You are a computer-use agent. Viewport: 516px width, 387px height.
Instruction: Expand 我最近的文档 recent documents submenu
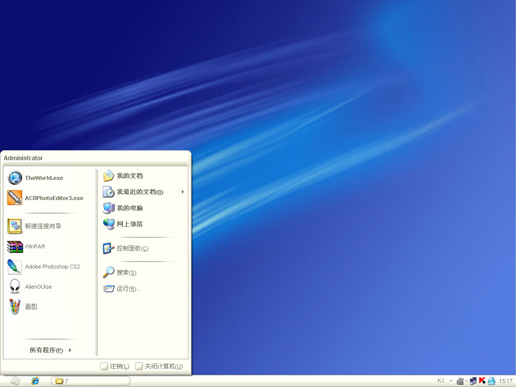(143, 192)
